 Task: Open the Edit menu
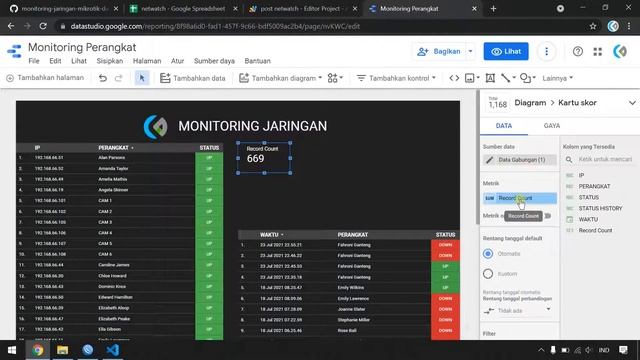tap(55, 61)
